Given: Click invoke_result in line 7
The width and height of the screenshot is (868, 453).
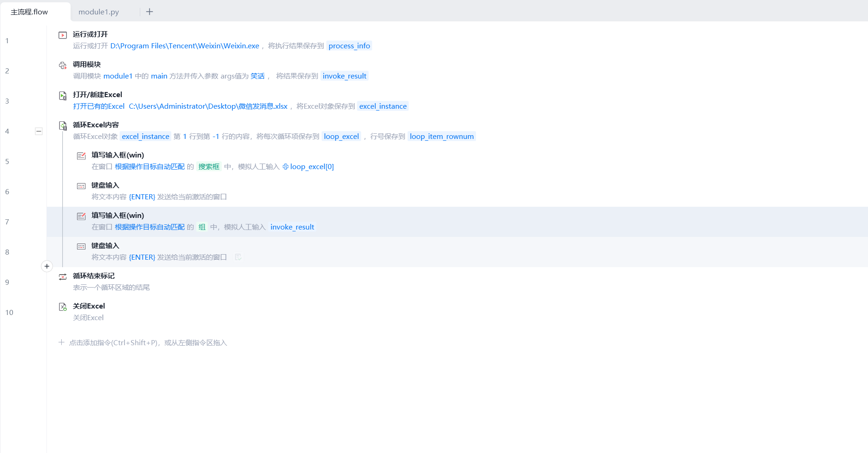Looking at the screenshot, I should [x=292, y=227].
